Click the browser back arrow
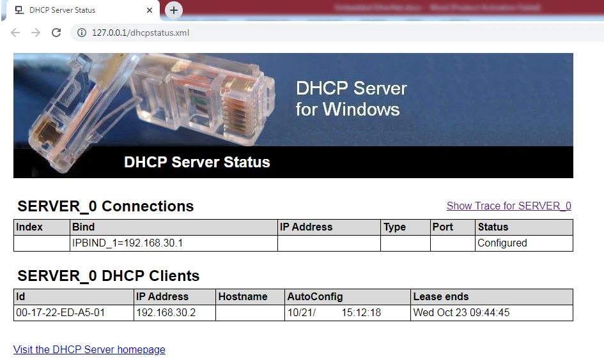 [15, 33]
